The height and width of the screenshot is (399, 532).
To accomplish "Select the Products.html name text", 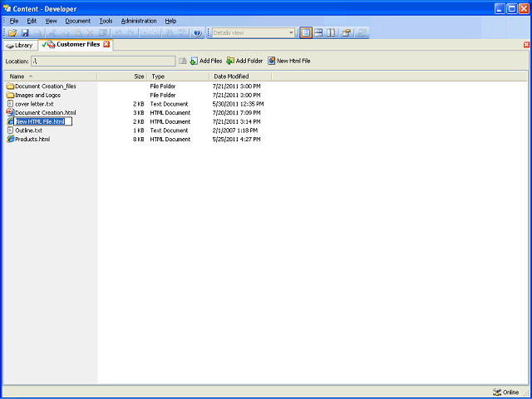I will (32, 139).
